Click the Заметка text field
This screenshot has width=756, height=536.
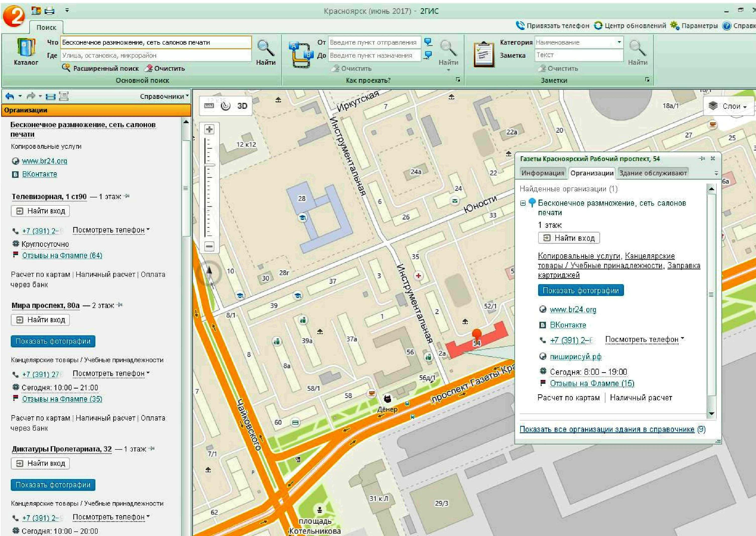579,55
